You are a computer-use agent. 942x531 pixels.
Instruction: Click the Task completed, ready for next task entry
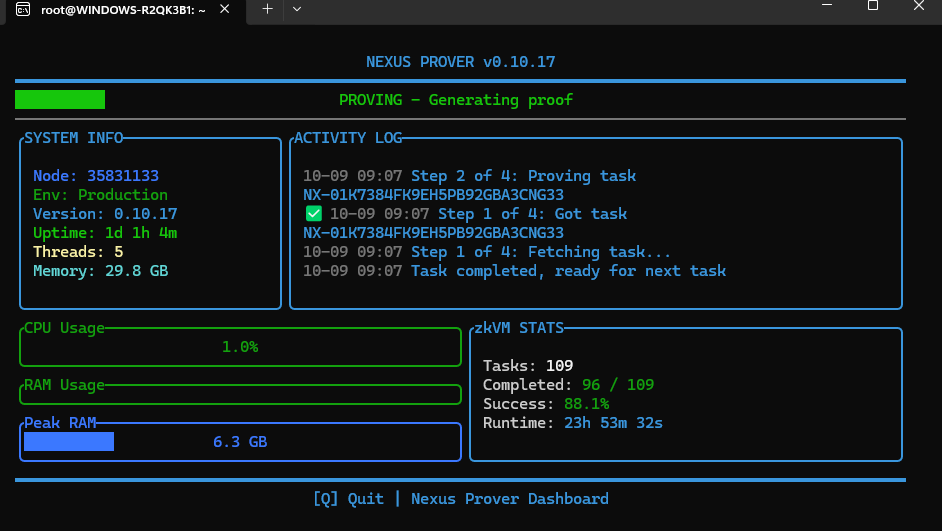point(514,271)
